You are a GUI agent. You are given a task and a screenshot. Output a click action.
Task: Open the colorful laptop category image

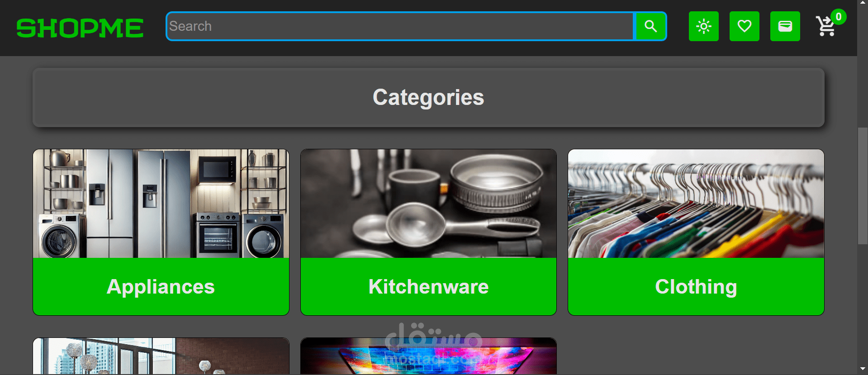[428, 356]
